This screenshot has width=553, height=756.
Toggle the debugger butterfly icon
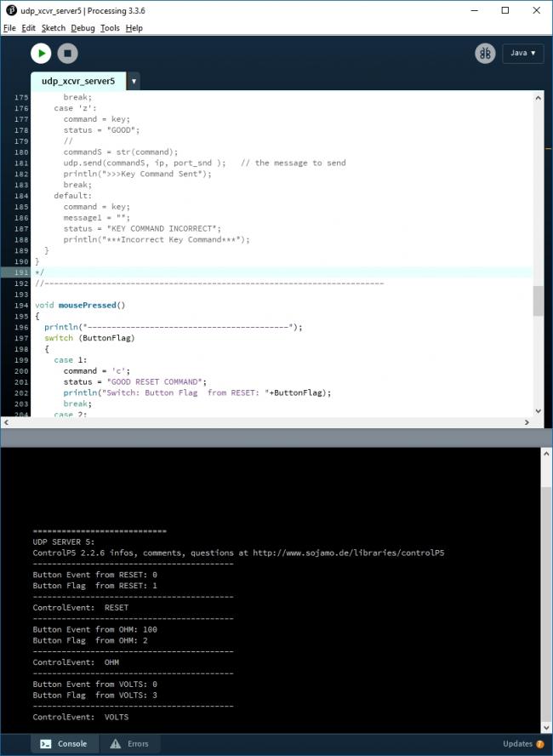click(x=485, y=53)
